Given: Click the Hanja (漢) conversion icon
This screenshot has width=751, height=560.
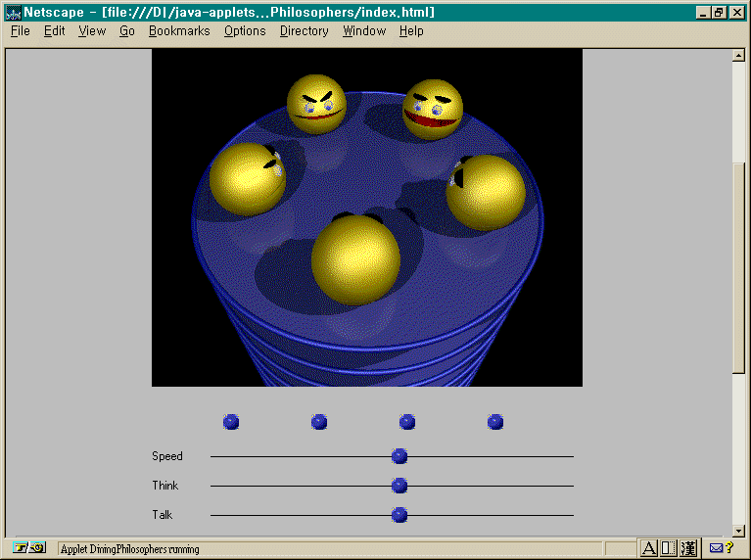Looking at the screenshot, I should [x=688, y=548].
